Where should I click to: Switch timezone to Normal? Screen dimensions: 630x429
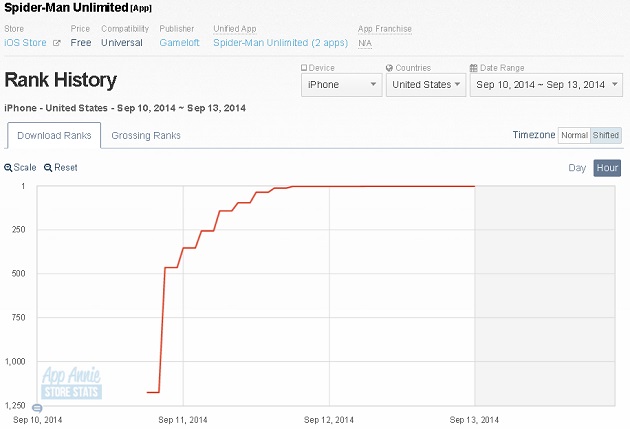pos(574,135)
